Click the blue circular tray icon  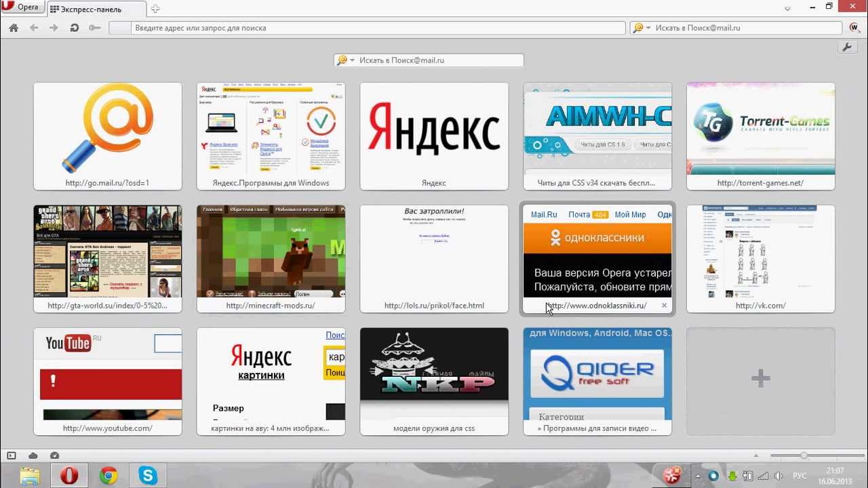[714, 476]
